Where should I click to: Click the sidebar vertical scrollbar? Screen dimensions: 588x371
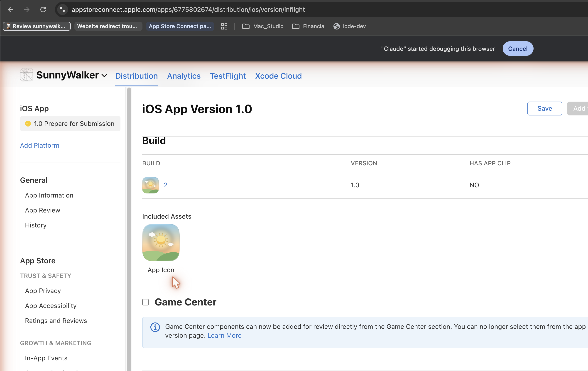[129, 229]
